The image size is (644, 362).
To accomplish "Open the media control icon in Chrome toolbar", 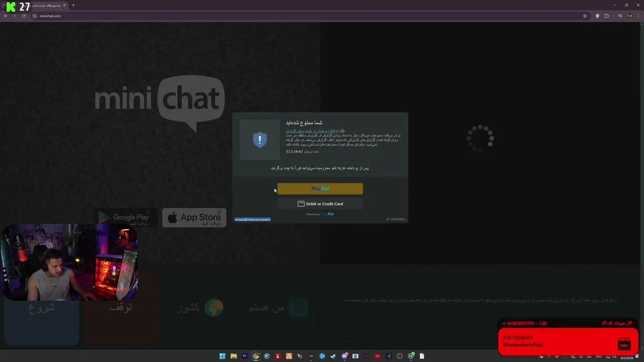I will [620, 16].
